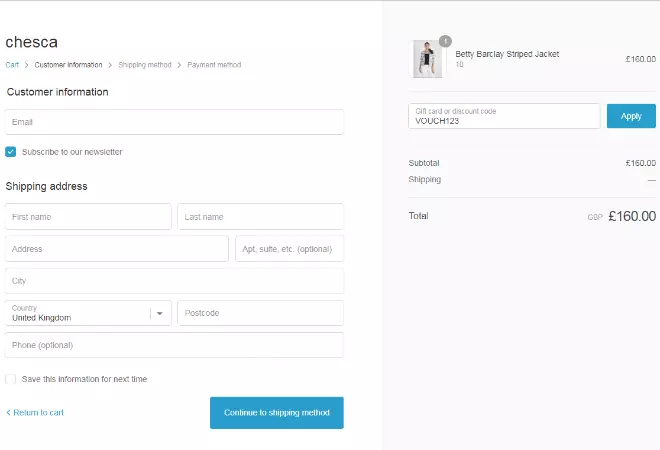Click the Last name field

(260, 217)
